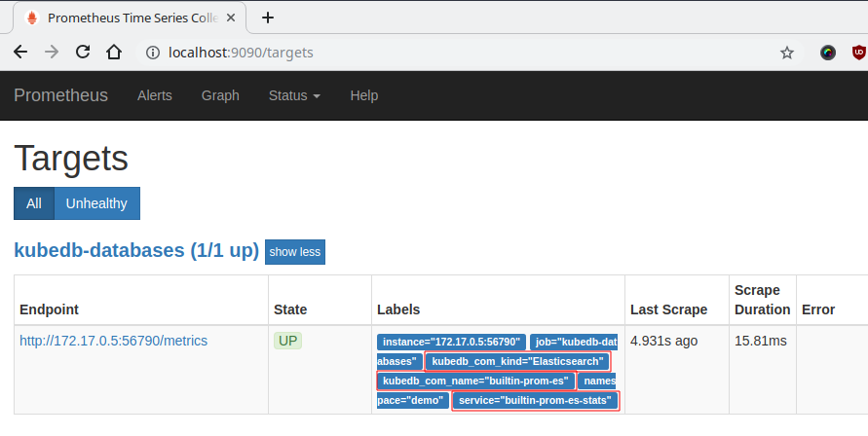Click the Prometheus brand logo text

60,95
